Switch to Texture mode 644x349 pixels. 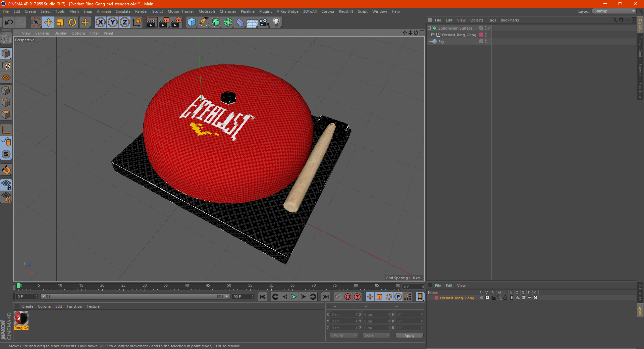(6, 66)
